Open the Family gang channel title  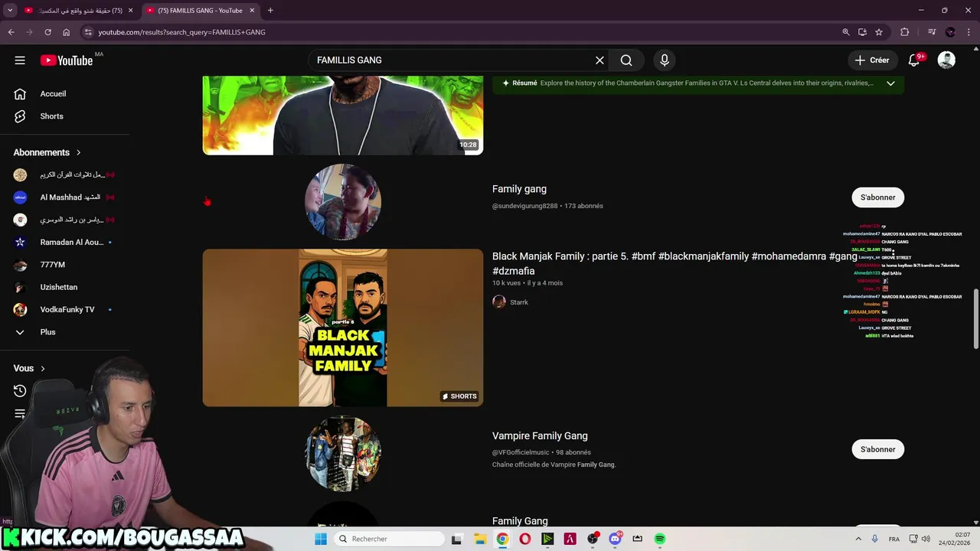tap(519, 189)
